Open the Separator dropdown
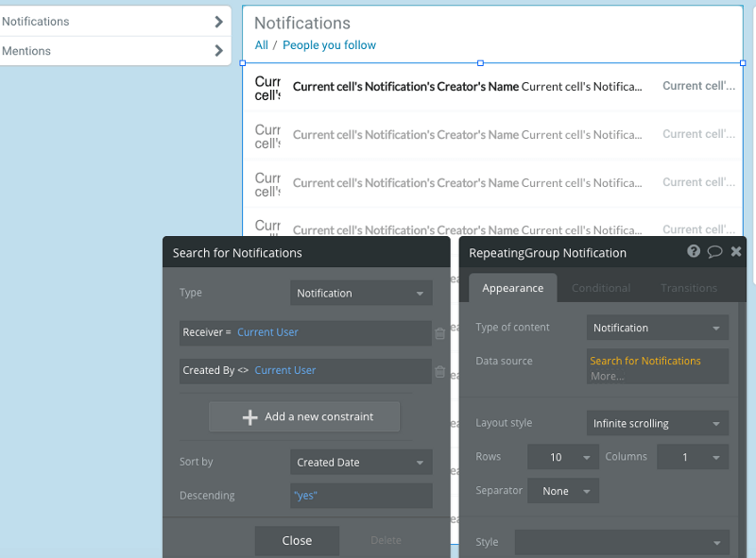Image resolution: width=756 pixels, height=558 pixels. pos(562,490)
